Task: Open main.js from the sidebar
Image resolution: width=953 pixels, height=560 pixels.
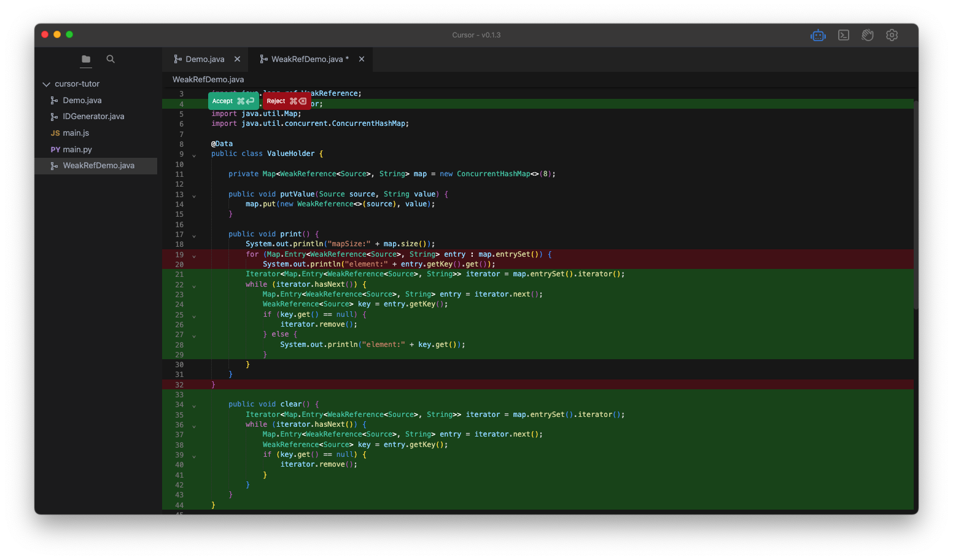Action: coord(76,133)
